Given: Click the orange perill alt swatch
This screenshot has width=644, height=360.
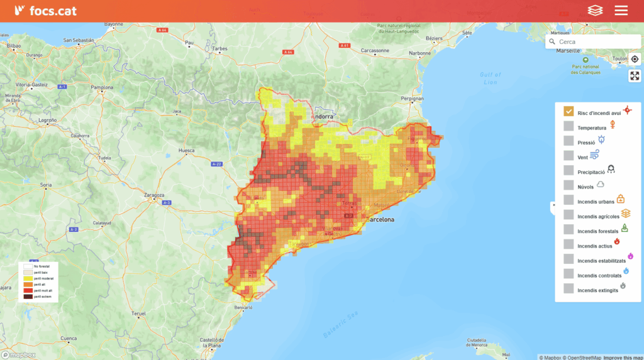Looking at the screenshot, I should click(28, 285).
